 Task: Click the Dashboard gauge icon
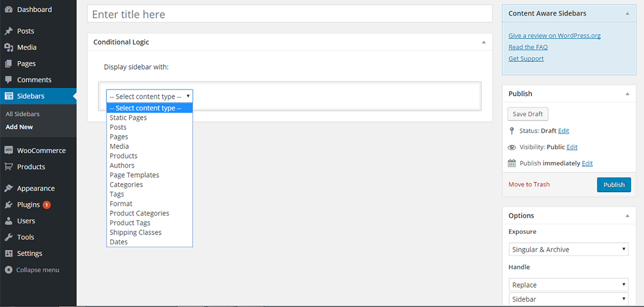coord(9,10)
